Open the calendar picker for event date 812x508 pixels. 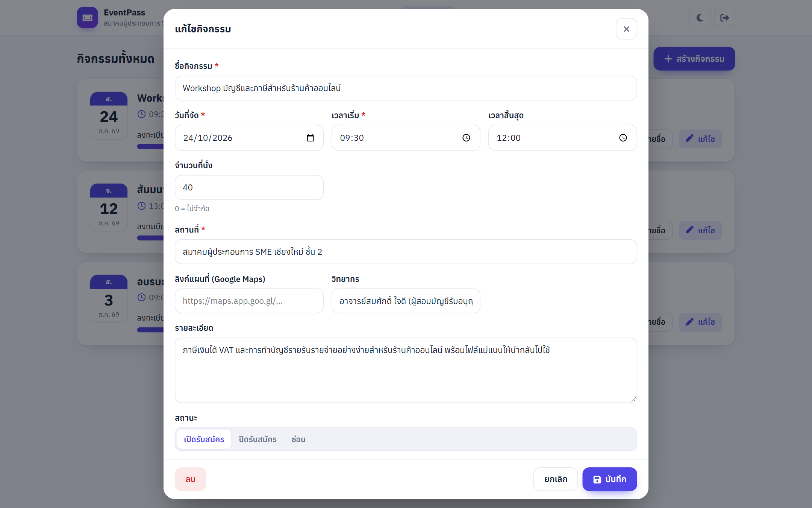tap(310, 138)
